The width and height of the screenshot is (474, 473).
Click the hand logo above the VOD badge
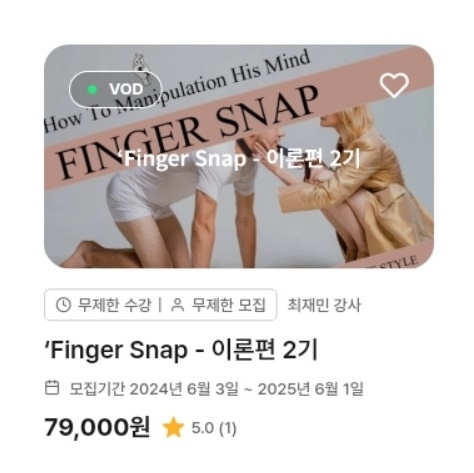coord(142,68)
